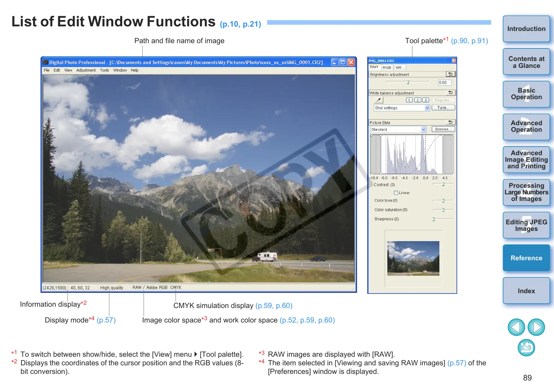Open the Adjustment menu

point(86,70)
